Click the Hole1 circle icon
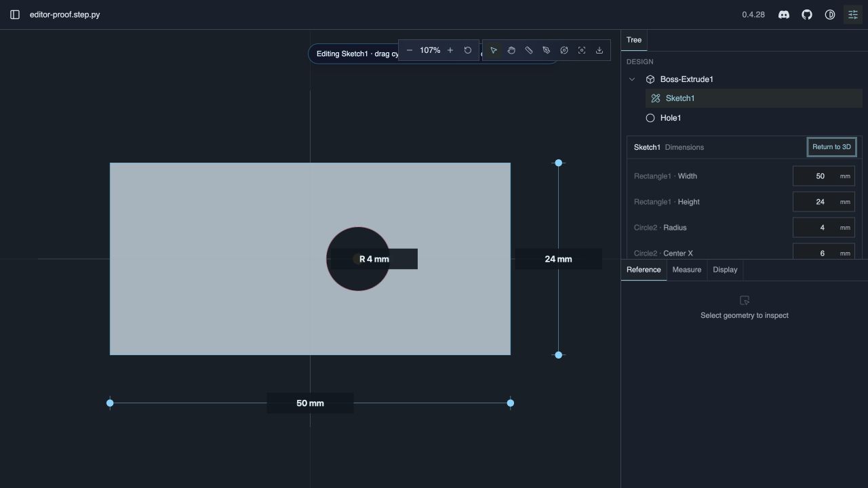Screen dimensions: 868x488 (650, 118)
